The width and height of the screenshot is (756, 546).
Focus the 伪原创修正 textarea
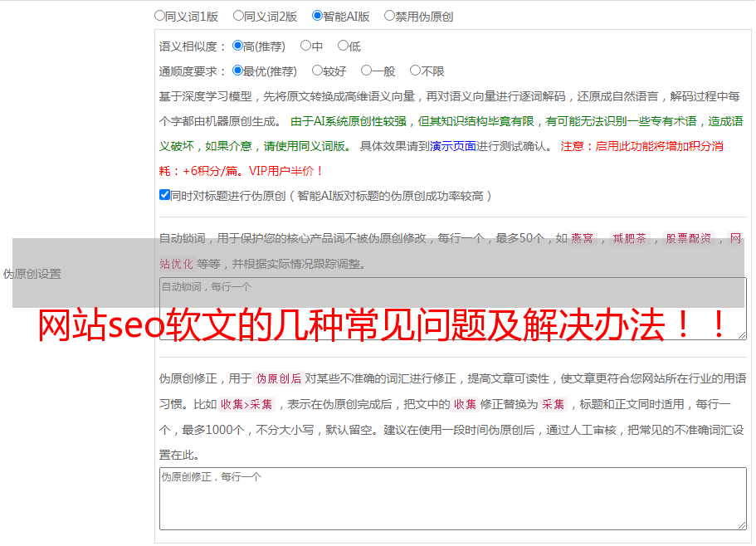point(453,499)
